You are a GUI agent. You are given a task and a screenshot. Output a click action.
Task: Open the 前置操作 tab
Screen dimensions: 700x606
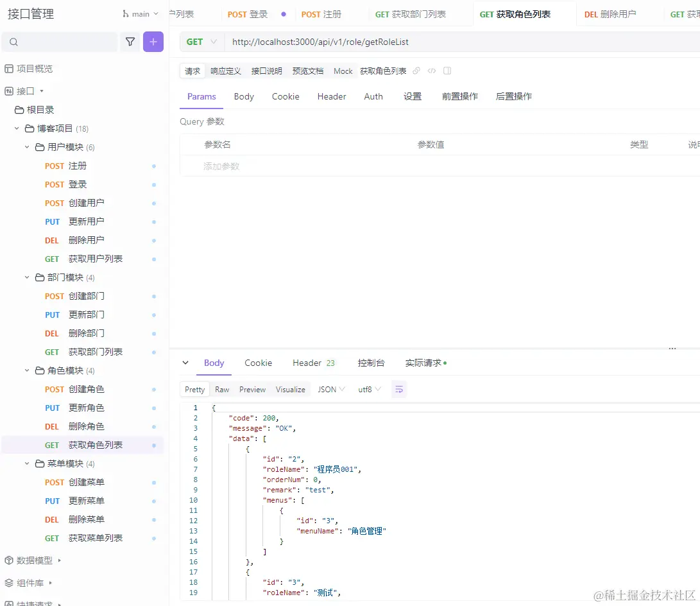460,96
